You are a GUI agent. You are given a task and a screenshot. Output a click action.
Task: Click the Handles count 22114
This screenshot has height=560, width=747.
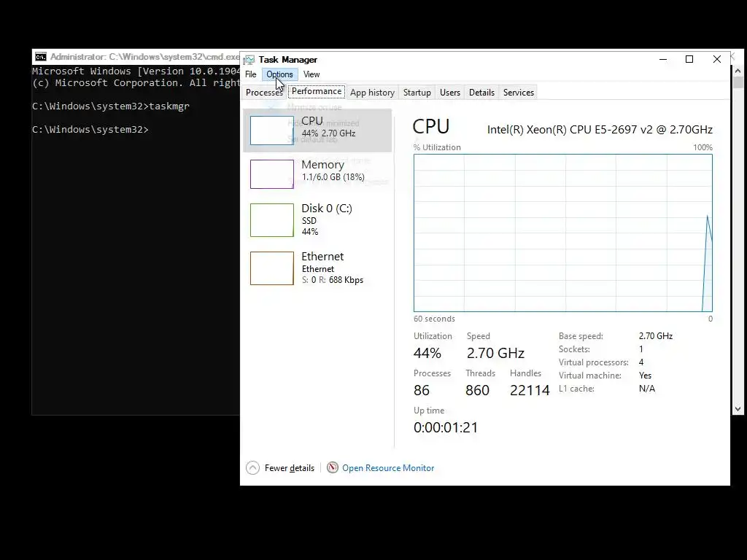530,391
